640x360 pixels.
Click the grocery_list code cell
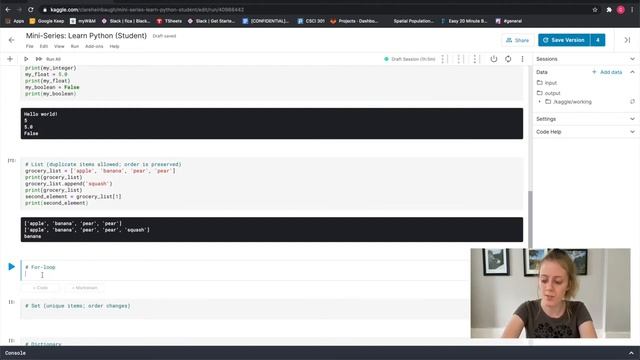[272, 184]
